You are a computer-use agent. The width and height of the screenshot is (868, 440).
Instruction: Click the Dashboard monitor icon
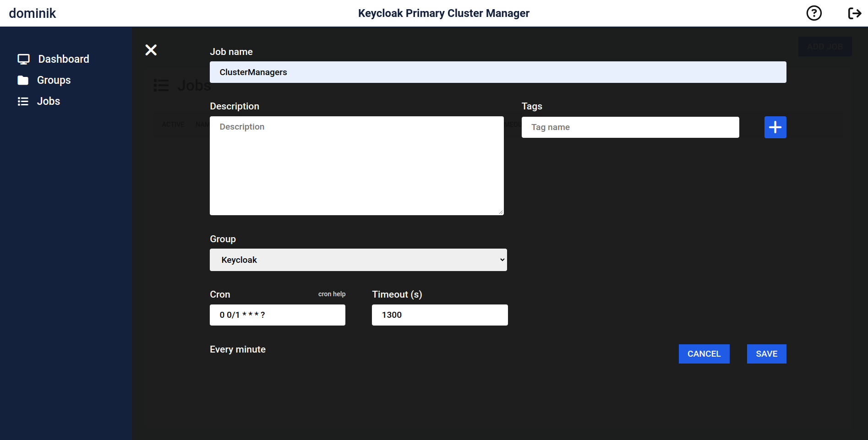pyautogui.click(x=23, y=59)
